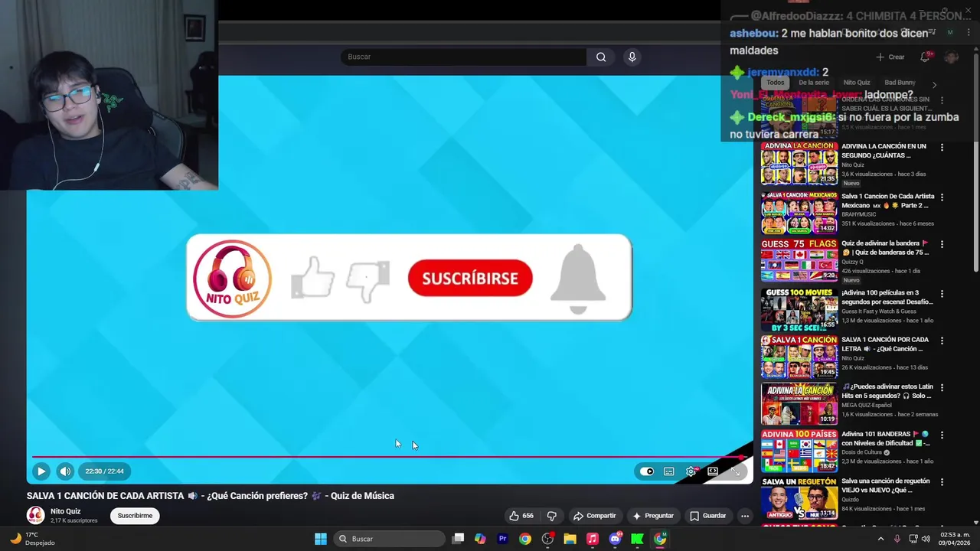Open the YouTube notifications bell

(x=925, y=57)
